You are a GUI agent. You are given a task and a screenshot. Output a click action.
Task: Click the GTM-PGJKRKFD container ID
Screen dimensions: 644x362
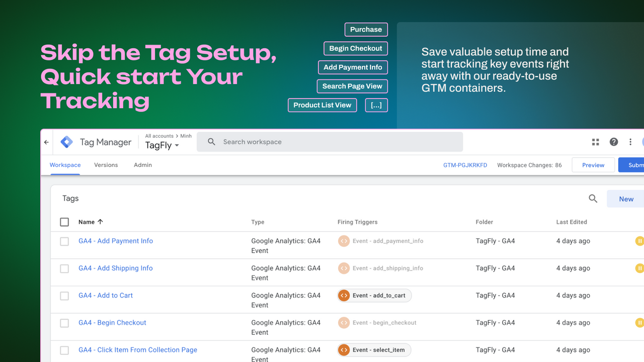(x=465, y=165)
